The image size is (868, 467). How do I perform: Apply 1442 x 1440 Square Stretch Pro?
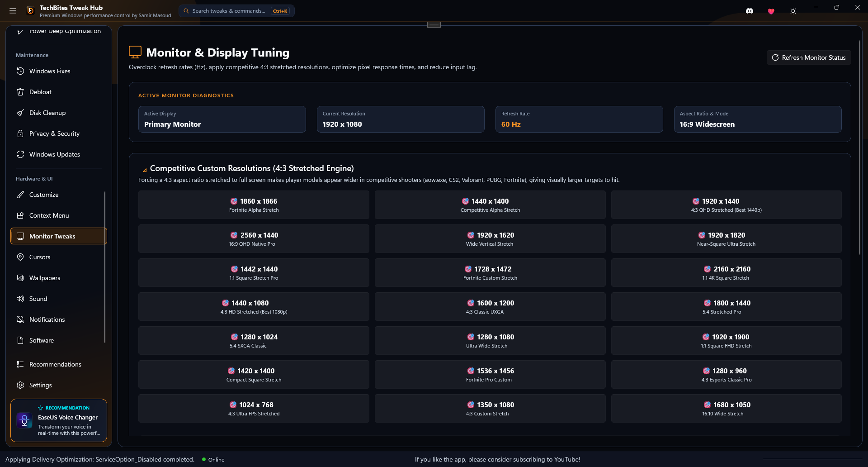254,273
